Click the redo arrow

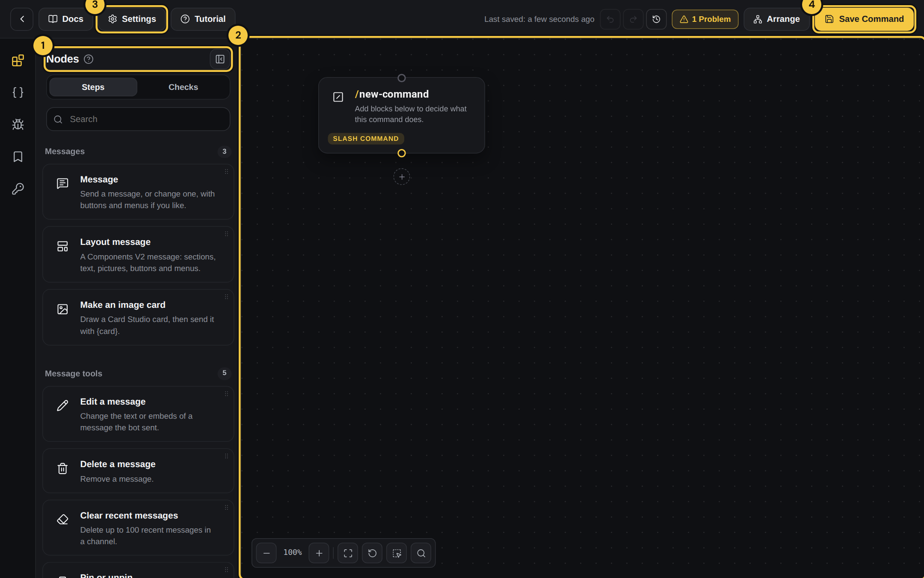coord(633,19)
